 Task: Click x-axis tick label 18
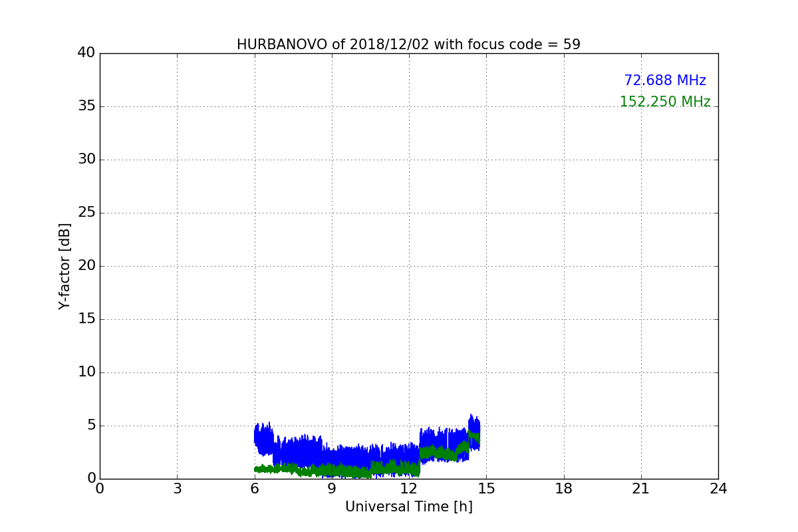564,489
